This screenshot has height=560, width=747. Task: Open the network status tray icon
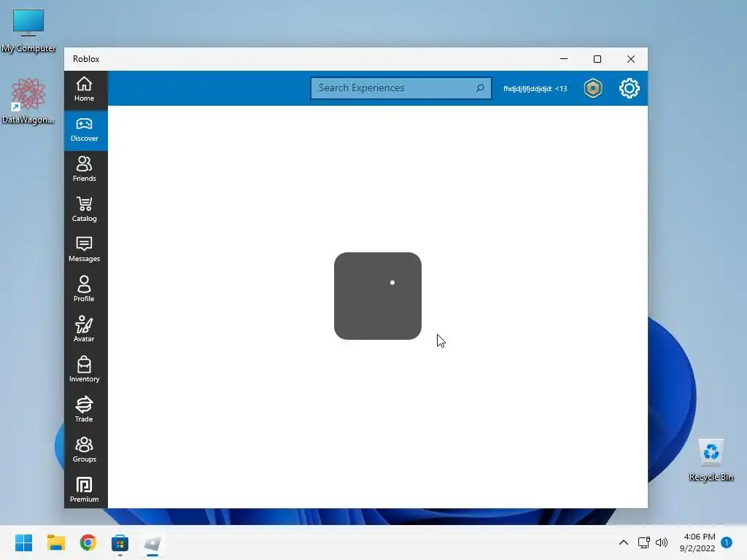(643, 542)
